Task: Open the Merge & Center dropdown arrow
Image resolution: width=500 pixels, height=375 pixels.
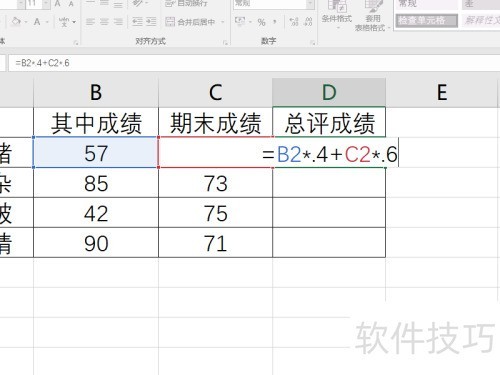Action: pyautogui.click(x=222, y=22)
